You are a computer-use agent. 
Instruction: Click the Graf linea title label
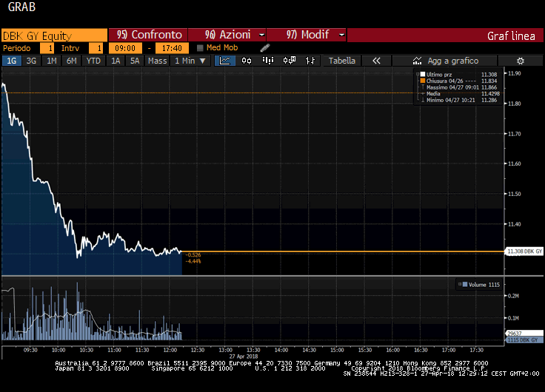tap(511, 36)
